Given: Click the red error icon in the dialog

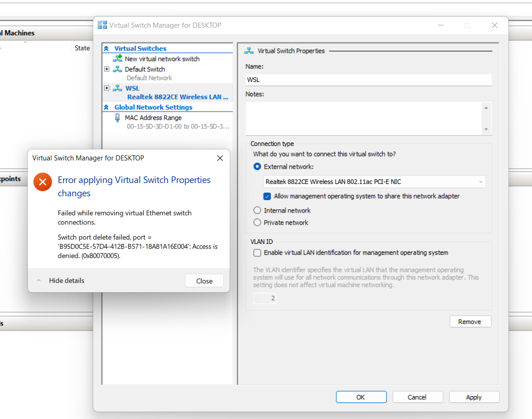Looking at the screenshot, I should click(42, 182).
